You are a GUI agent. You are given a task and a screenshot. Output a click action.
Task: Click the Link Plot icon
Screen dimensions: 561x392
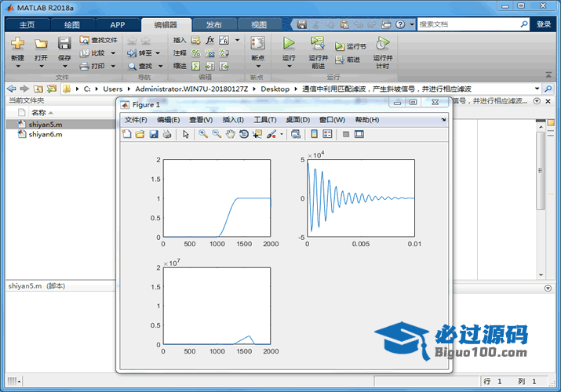pos(296,134)
